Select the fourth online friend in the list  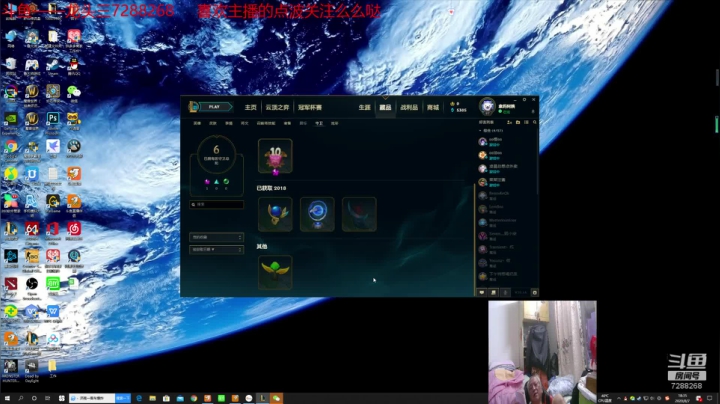point(505,182)
